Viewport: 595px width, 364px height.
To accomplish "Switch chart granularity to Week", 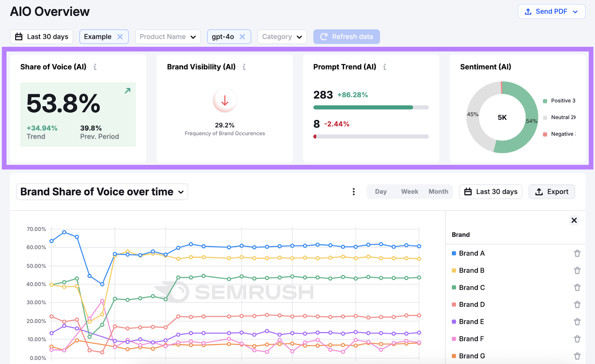I will (x=409, y=191).
